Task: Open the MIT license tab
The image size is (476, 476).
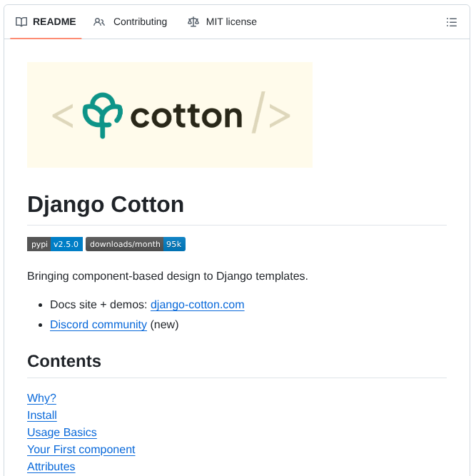Action: click(x=222, y=22)
